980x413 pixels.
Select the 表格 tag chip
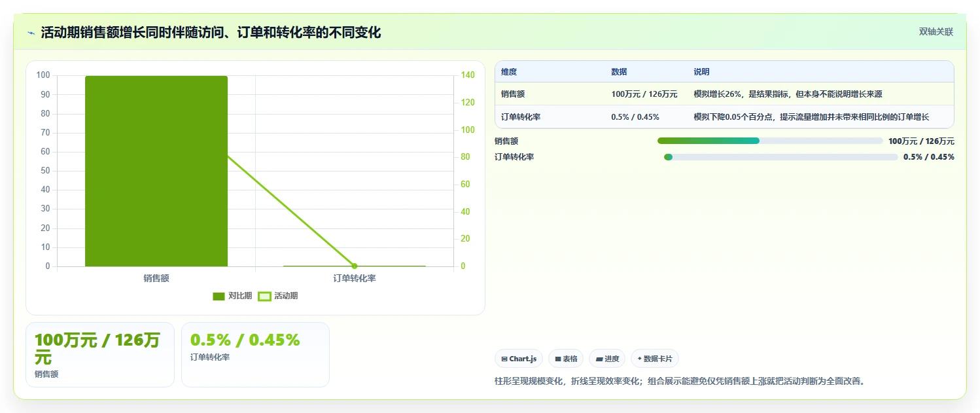click(x=566, y=359)
